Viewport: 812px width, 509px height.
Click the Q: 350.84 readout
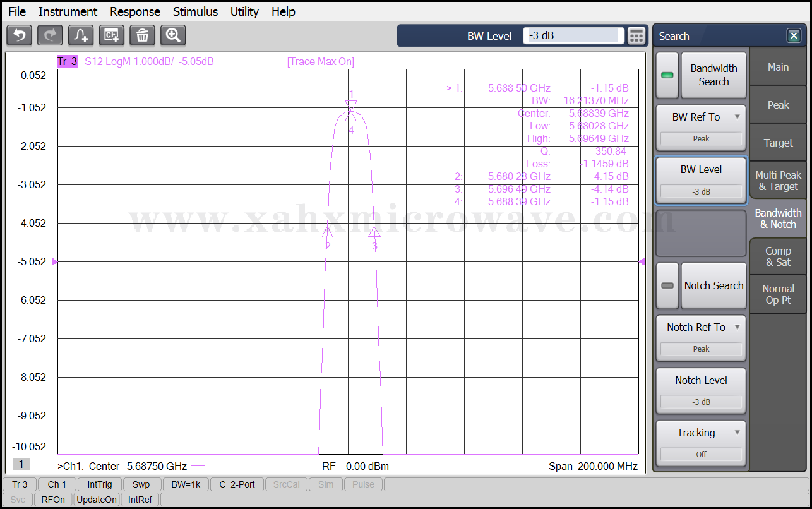(x=583, y=151)
